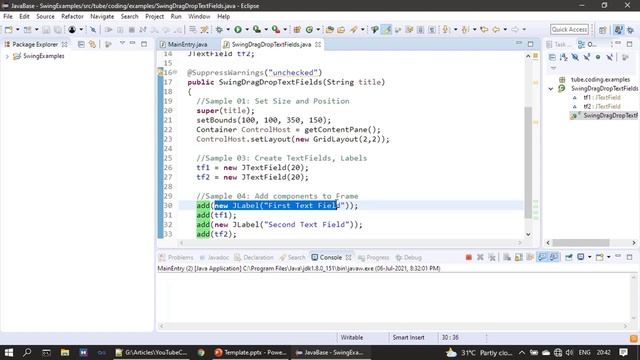Viewport: 640px width, 360px height.
Task: Click Remove Launch console icon
Action: tap(480, 257)
